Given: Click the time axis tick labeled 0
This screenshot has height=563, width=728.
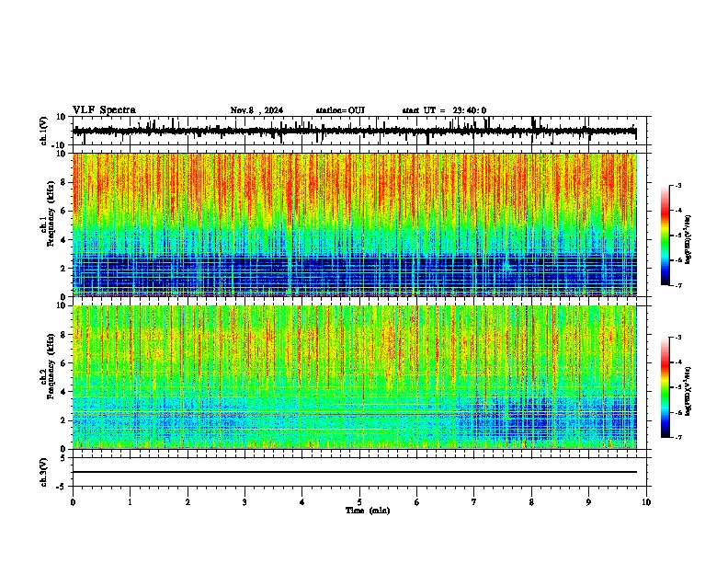Looking at the screenshot, I should [73, 502].
